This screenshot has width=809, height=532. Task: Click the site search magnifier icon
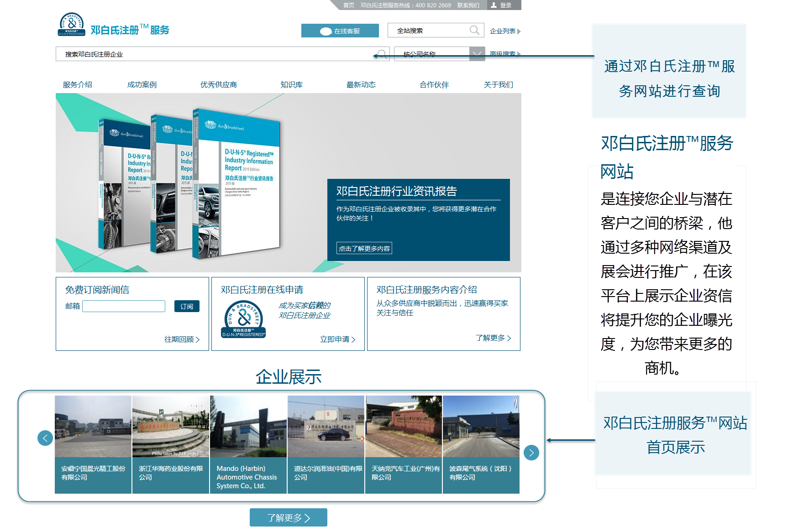(474, 30)
